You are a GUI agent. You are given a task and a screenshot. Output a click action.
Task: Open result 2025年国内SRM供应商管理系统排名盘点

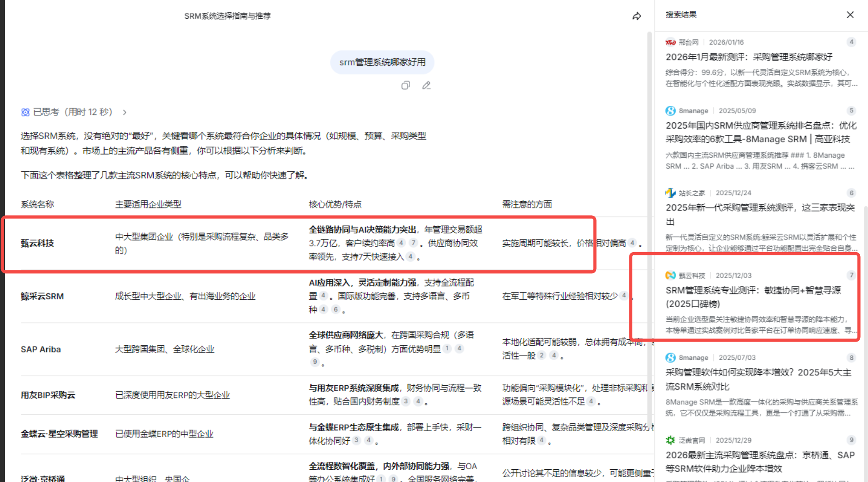pyautogui.click(x=761, y=132)
